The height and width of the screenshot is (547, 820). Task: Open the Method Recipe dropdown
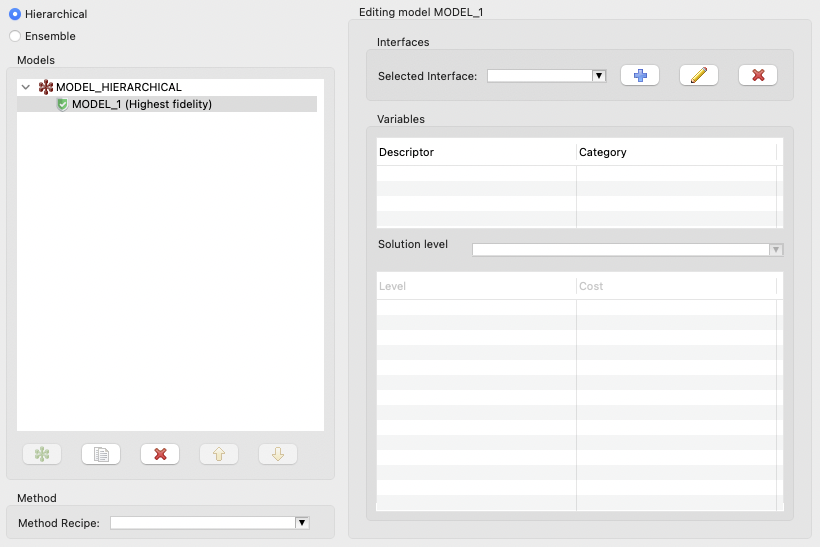coord(210,522)
